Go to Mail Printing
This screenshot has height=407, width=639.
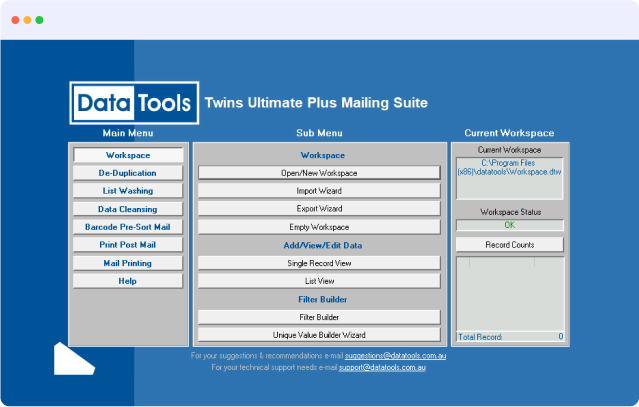pos(128,263)
